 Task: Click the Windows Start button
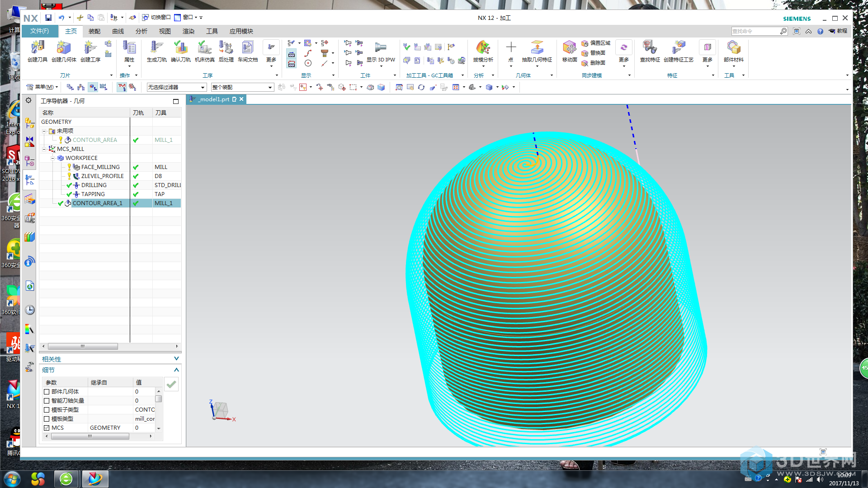coord(12,479)
